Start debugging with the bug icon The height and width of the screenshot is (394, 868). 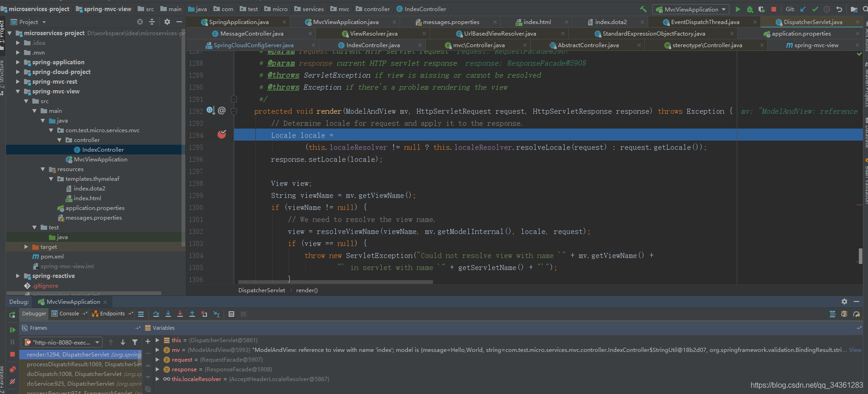(750, 9)
